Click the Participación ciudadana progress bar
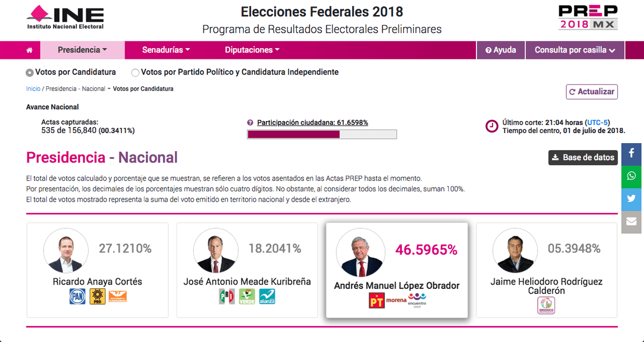 [321, 133]
